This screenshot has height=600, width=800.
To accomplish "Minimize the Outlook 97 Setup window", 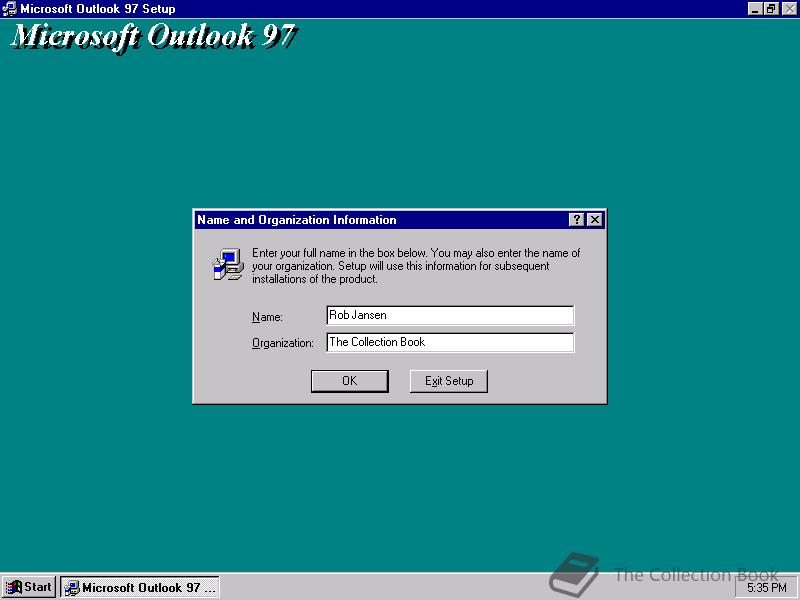I will [x=755, y=9].
